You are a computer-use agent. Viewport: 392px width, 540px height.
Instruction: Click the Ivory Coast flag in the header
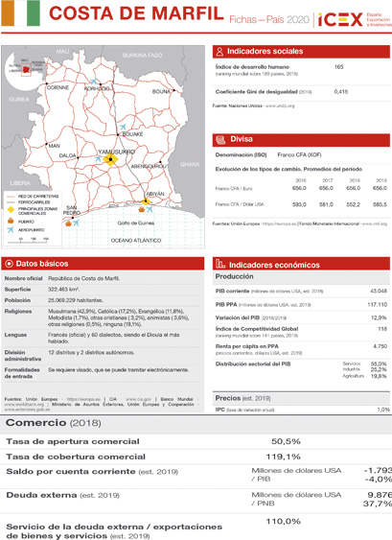(20, 12)
